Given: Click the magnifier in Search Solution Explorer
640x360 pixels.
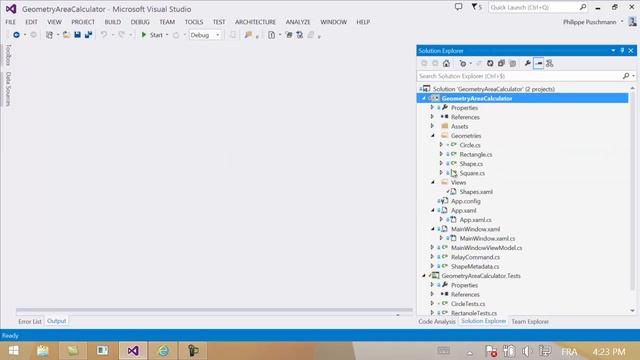Looking at the screenshot, I should (x=626, y=76).
